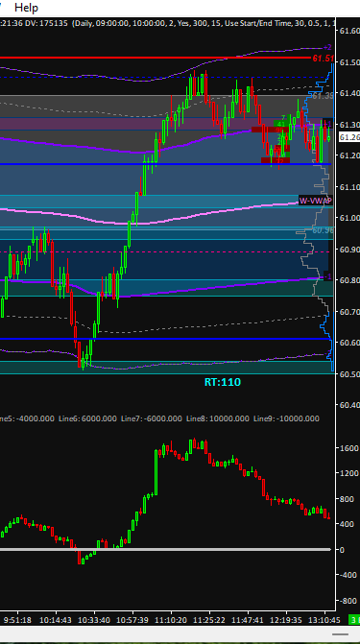360x644 pixels.
Task: Click the 1600 value on study scale
Action: (348, 448)
